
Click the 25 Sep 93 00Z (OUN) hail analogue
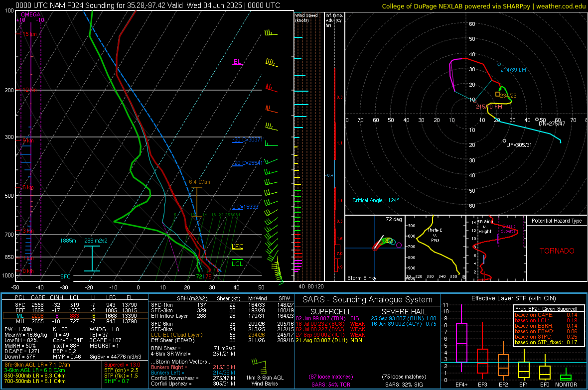pos(404,318)
